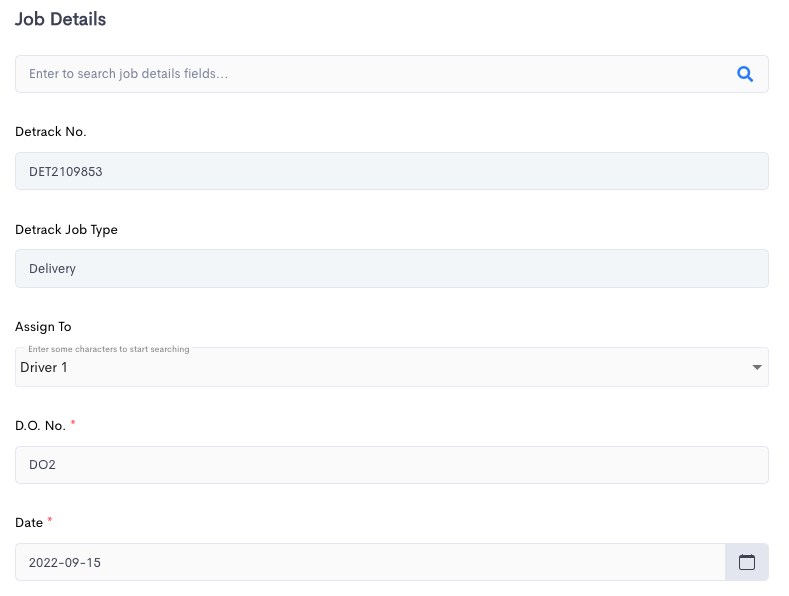Screen dimensions: 789x596
Task: Click the floating hint above Driver 1
Action: pyautogui.click(x=108, y=350)
